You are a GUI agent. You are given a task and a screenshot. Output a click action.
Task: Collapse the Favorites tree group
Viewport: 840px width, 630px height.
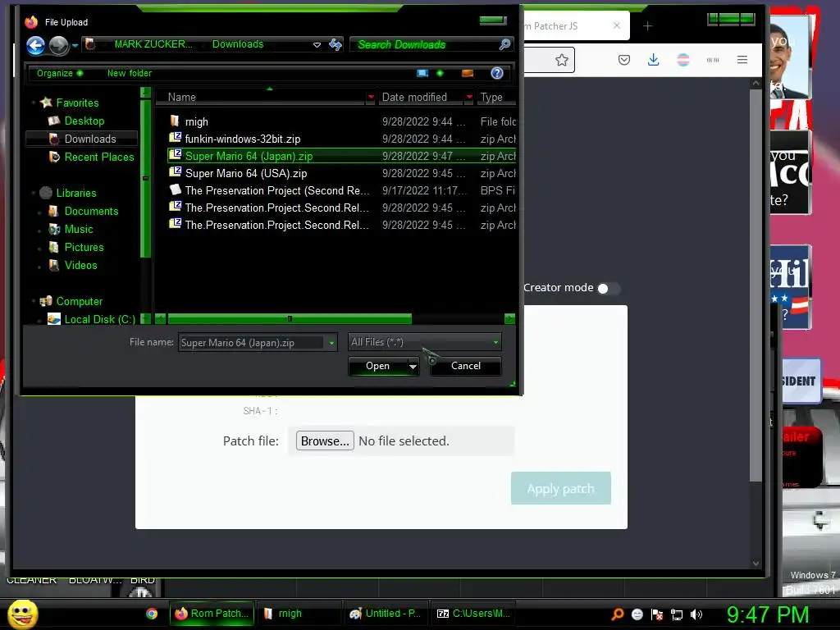33,103
